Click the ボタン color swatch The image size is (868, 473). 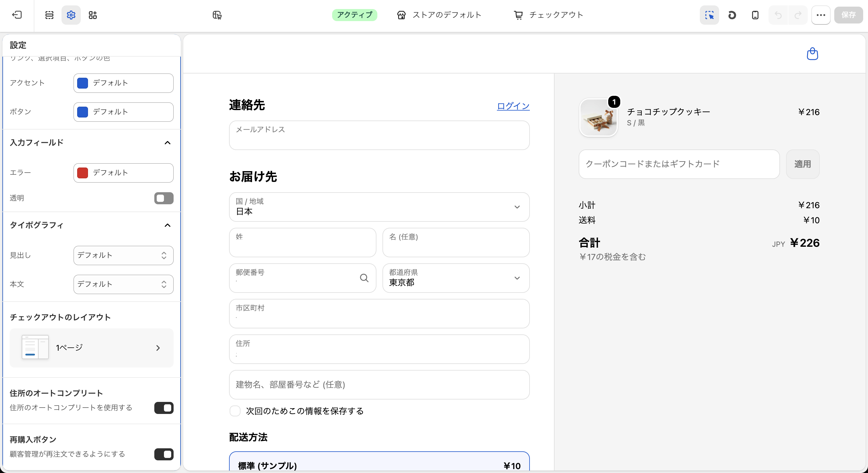pos(83,112)
